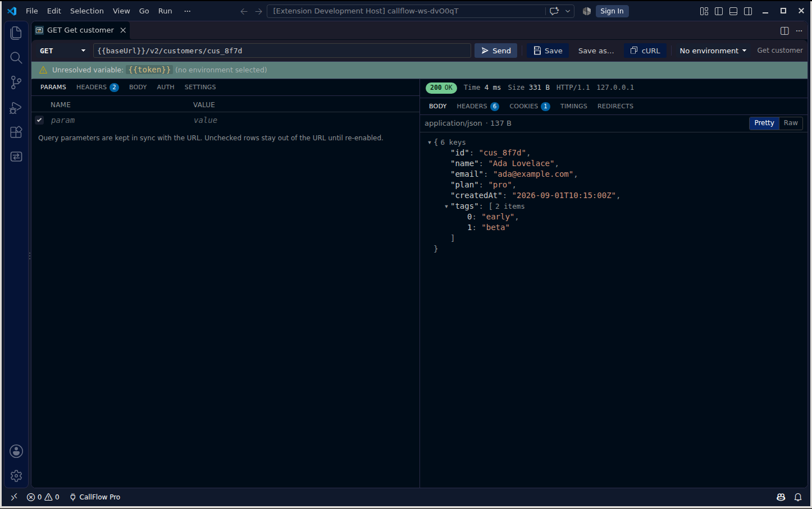Switch to the AUTH tab

click(166, 87)
